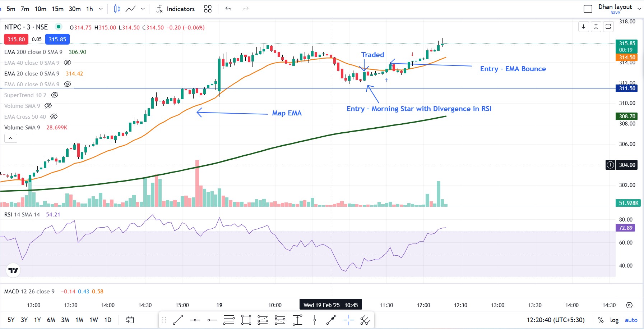Image resolution: width=644 pixels, height=329 pixels.
Task: Collapse the indicator legend with the chevron button
Action: (11, 138)
